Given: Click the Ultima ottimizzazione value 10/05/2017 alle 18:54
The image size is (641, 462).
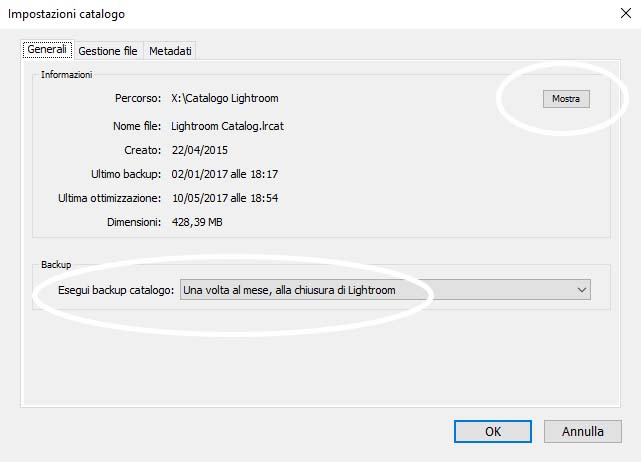Looking at the screenshot, I should tap(224, 198).
